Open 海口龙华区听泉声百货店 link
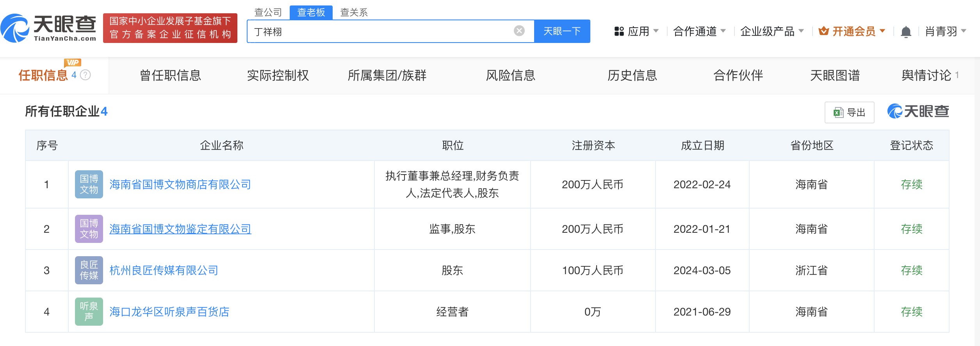980x346 pixels. point(169,312)
